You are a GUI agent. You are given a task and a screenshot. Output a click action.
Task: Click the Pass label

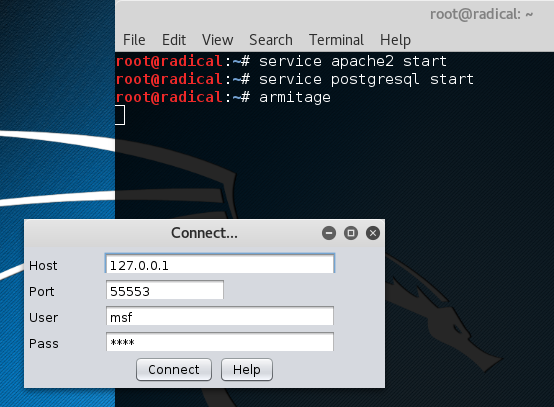coord(43,343)
